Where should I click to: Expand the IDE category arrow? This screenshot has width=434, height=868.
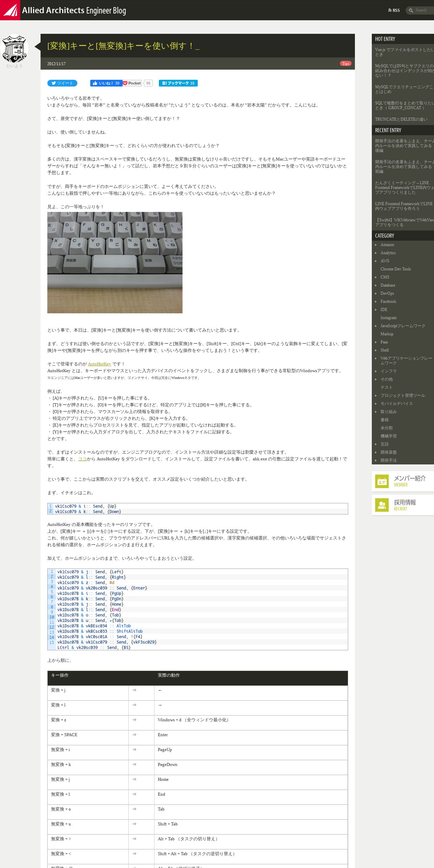click(376, 310)
